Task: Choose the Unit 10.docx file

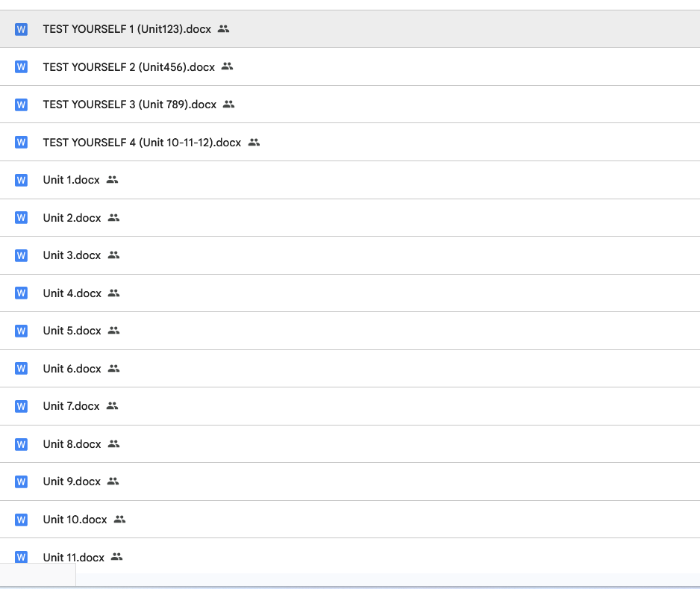Action: tap(75, 520)
